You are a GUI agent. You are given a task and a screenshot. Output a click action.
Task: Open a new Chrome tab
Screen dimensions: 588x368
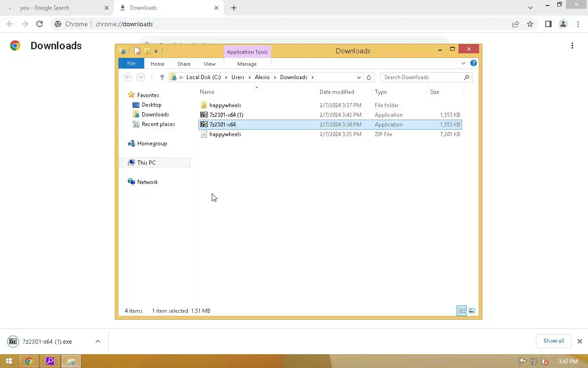[x=234, y=8]
